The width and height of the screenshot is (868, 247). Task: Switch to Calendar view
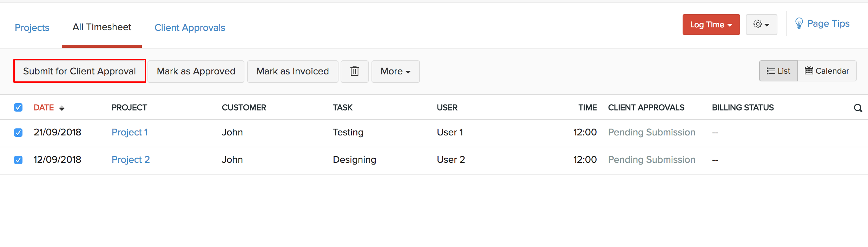827,71
